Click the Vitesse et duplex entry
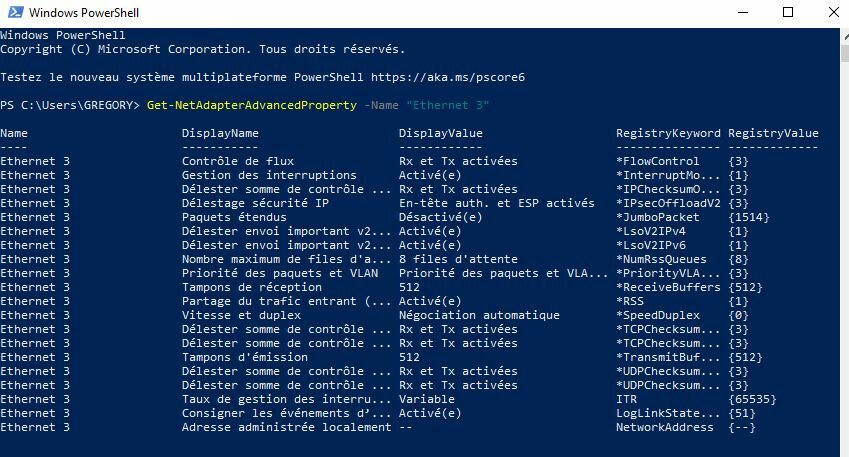 click(241, 315)
